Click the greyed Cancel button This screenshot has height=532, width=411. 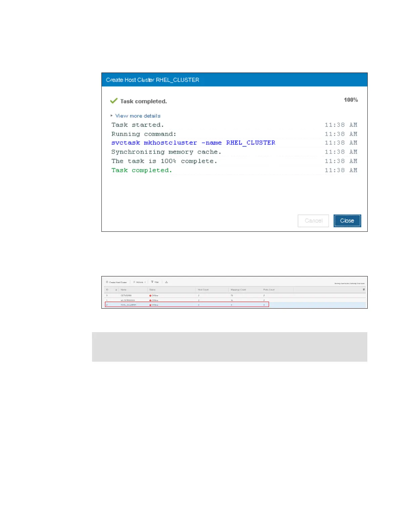click(313, 221)
